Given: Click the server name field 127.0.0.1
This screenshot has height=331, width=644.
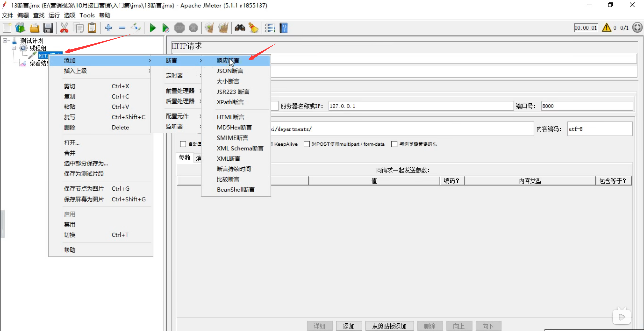Looking at the screenshot, I should (421, 106).
